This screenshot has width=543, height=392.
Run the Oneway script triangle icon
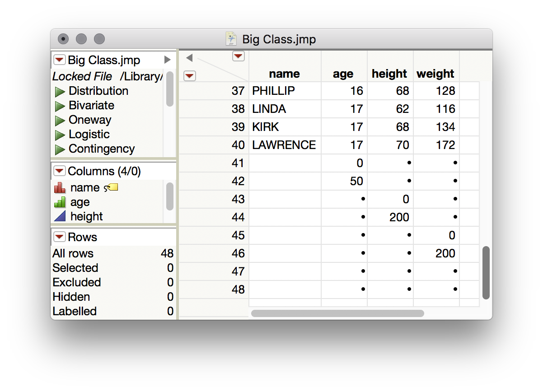pos(60,121)
